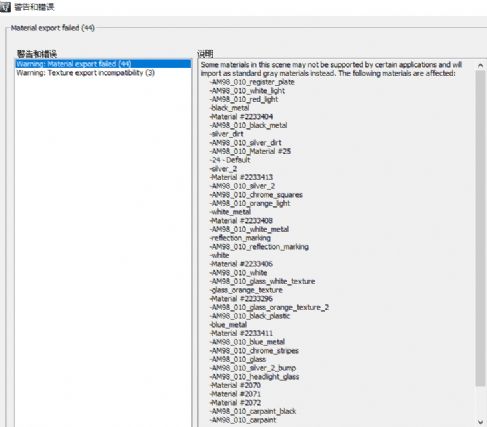Click the AM98_010_glass_white_texture line
The height and width of the screenshot is (427, 487).
click(263, 281)
